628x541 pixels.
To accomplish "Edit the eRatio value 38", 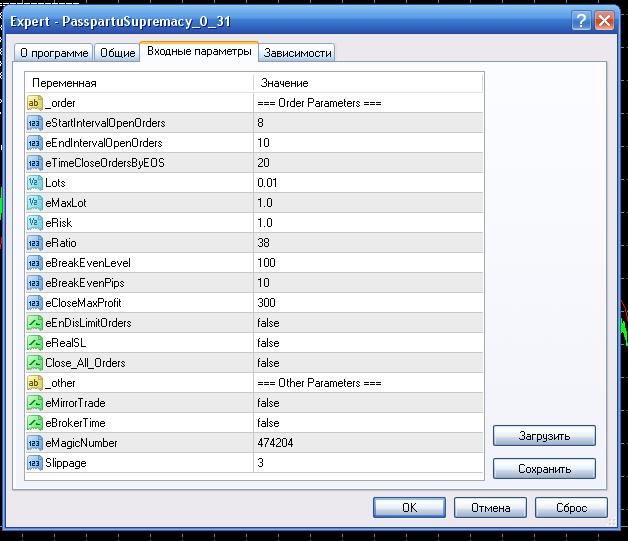I will click(x=368, y=243).
